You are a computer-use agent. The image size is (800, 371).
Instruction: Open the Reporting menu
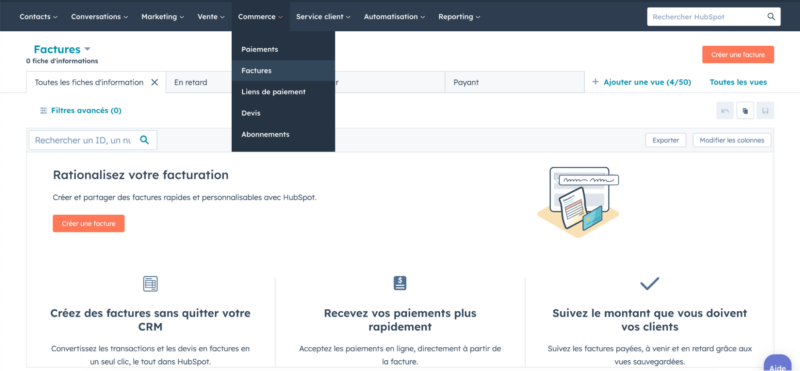(x=459, y=16)
